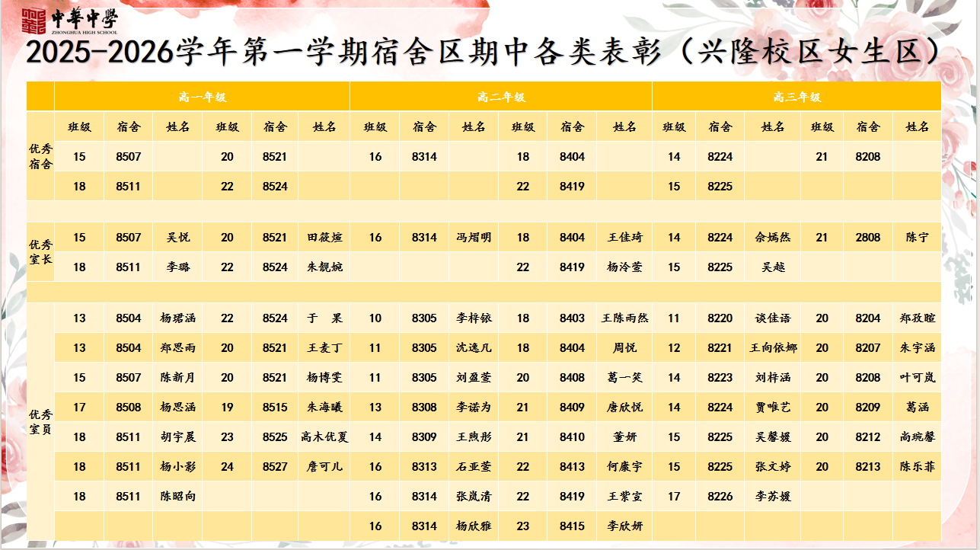This screenshot has height=550, width=980.
Task: Select the 优秀室员 row label
Action: point(40,422)
